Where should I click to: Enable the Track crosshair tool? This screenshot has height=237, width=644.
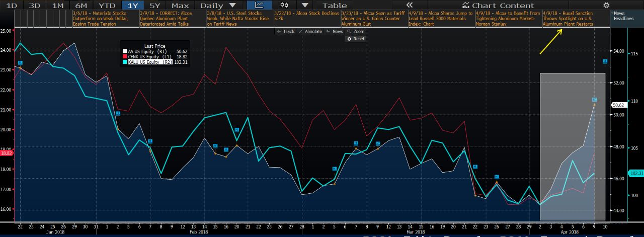pos(285,31)
